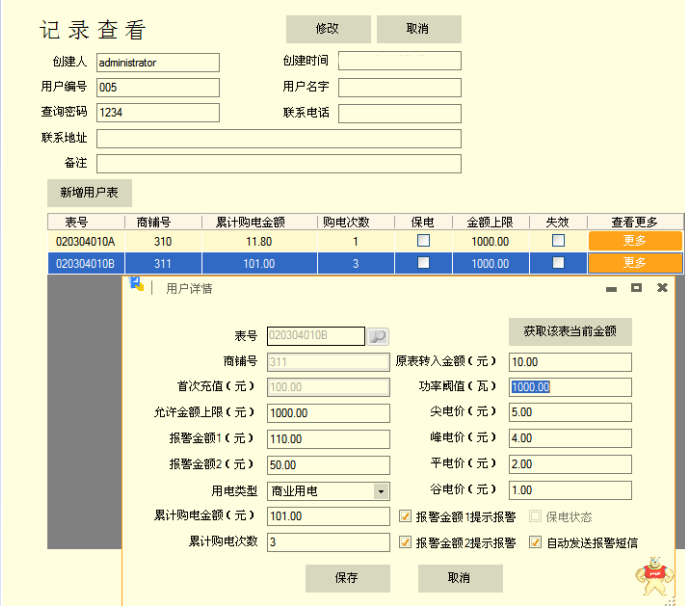Toggle 报警金额1提示报警 checkbox
The image size is (685, 606).
(x=405, y=517)
